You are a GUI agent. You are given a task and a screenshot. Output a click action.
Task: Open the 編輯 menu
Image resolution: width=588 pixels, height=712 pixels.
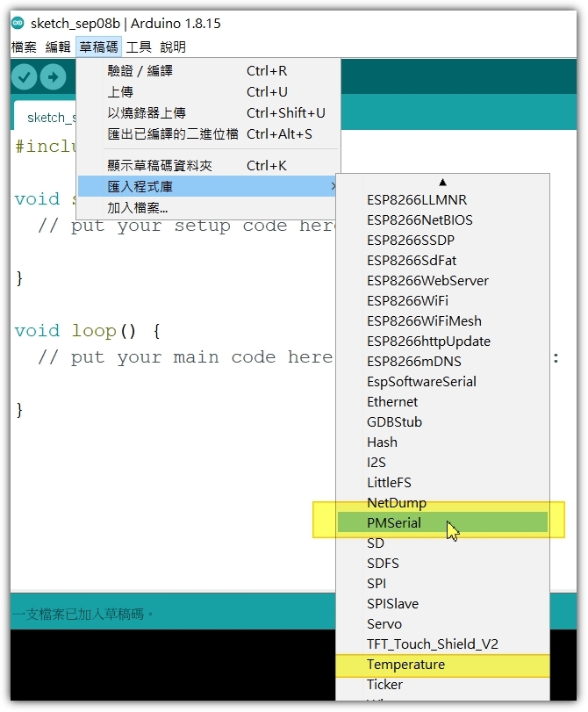58,47
